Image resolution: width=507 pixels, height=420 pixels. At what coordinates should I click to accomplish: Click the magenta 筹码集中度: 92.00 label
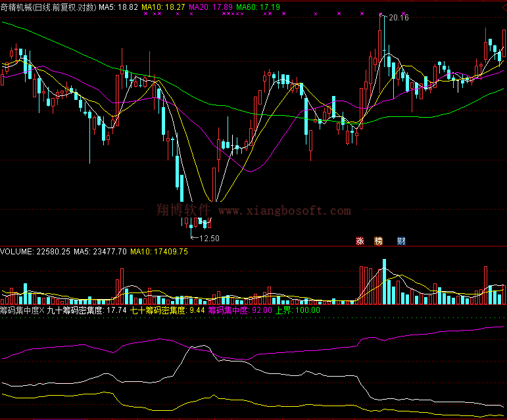[x=240, y=310]
